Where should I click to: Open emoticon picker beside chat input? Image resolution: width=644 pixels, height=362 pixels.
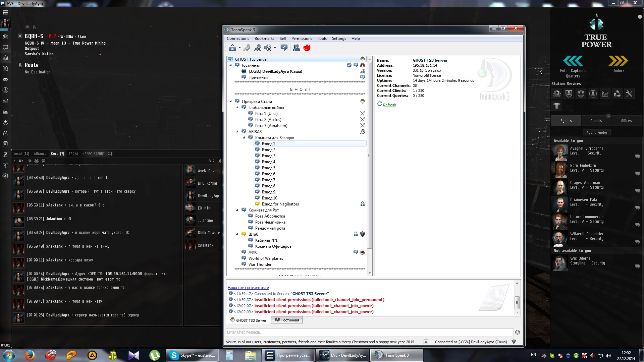pyautogui.click(x=517, y=332)
